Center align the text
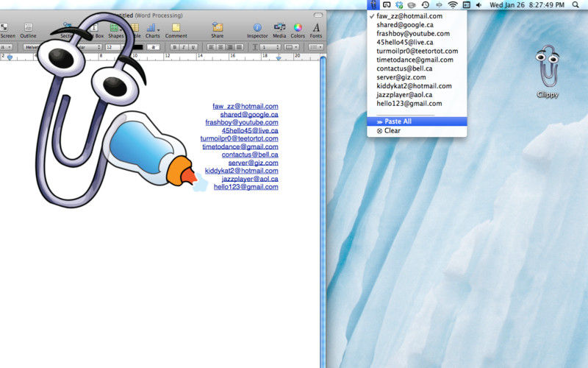This screenshot has height=368, width=588. 220,47
